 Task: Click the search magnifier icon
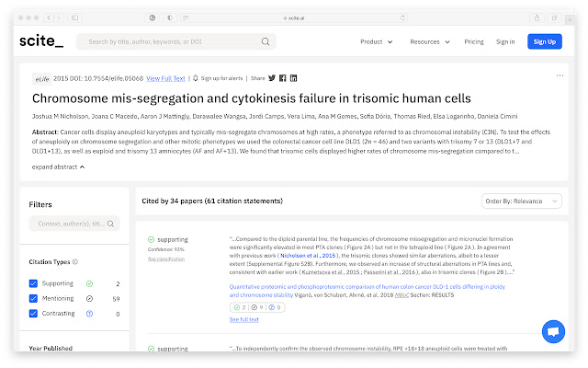266,41
